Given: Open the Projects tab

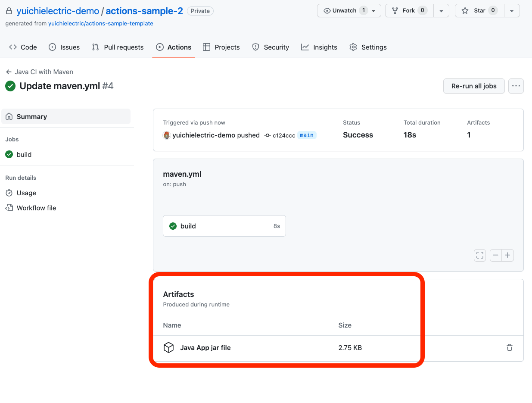Looking at the screenshot, I should 221,47.
